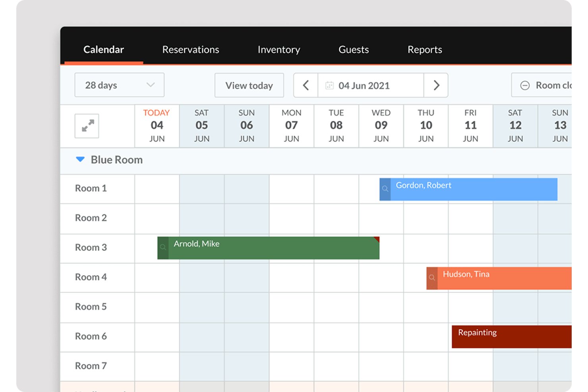
Task: Open the Inventory tab
Action: pyautogui.click(x=279, y=50)
